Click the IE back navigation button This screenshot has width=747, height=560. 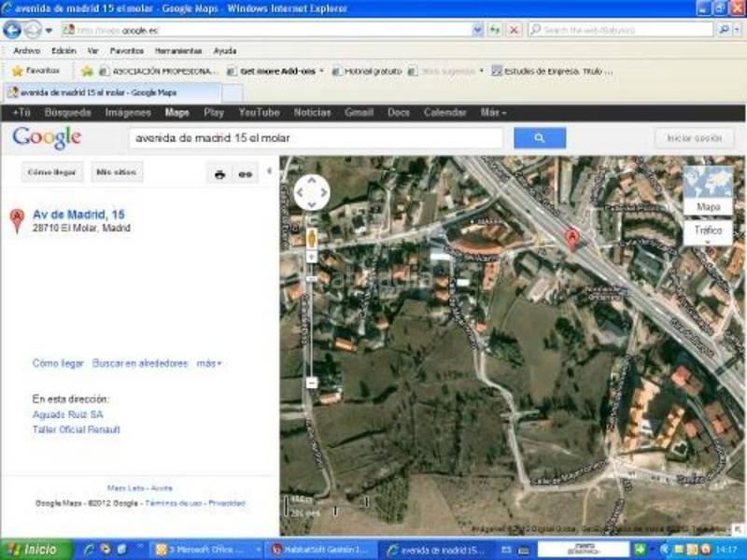click(x=13, y=30)
